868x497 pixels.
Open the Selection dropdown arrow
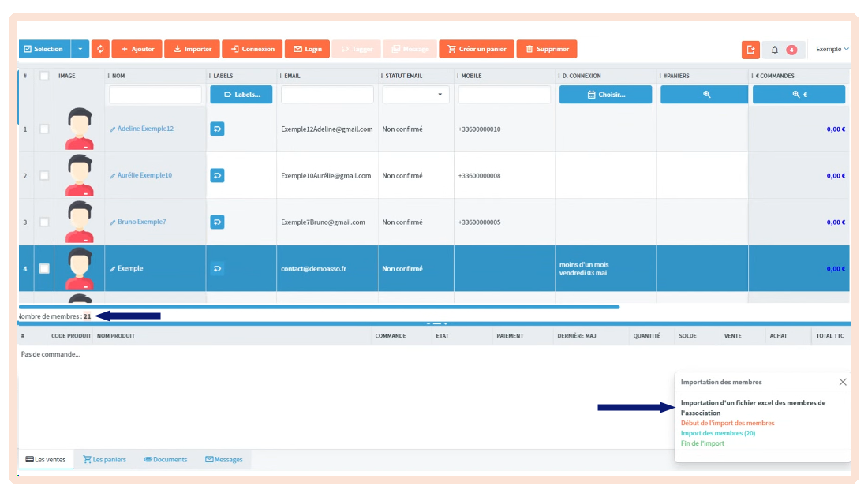point(80,49)
